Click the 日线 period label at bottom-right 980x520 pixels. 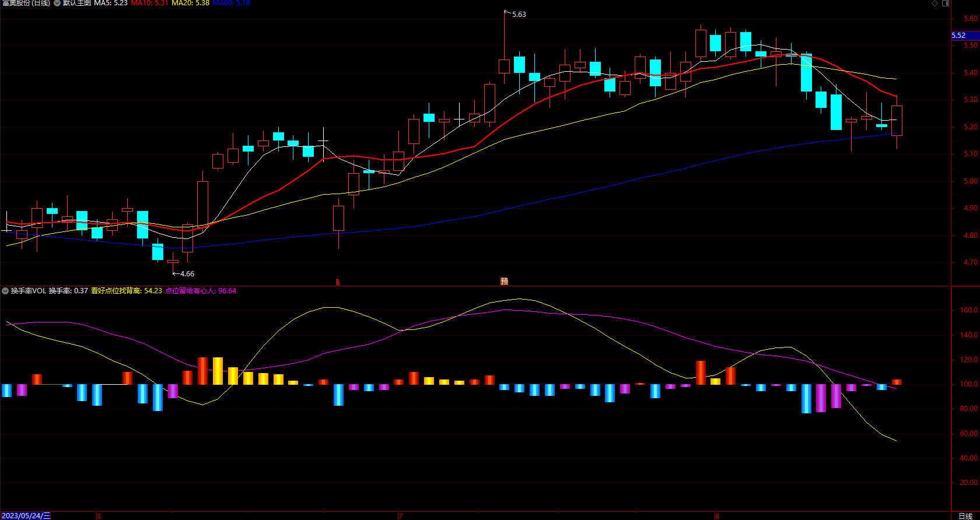(965, 516)
